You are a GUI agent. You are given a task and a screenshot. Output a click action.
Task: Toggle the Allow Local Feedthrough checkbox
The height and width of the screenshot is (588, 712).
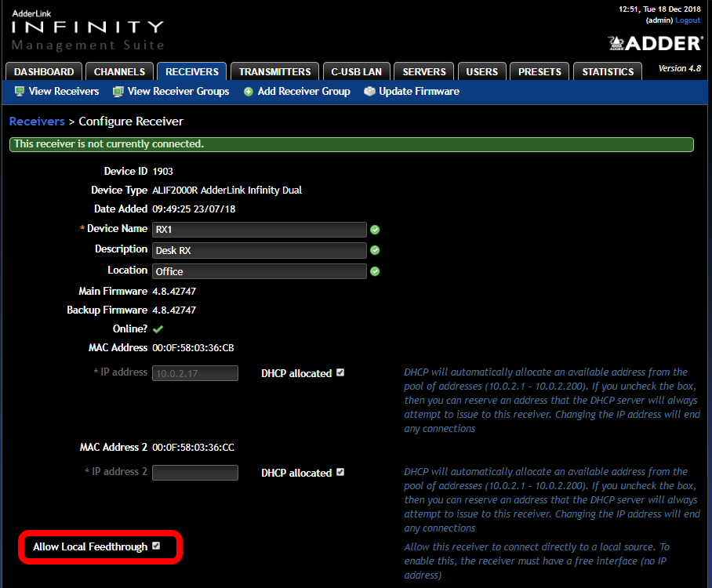coord(156,546)
